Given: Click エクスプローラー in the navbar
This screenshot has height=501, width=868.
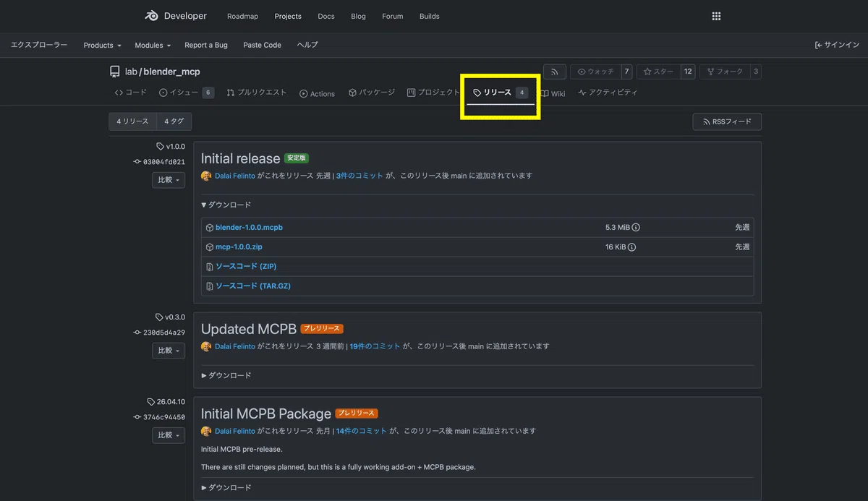Looking at the screenshot, I should pos(39,45).
